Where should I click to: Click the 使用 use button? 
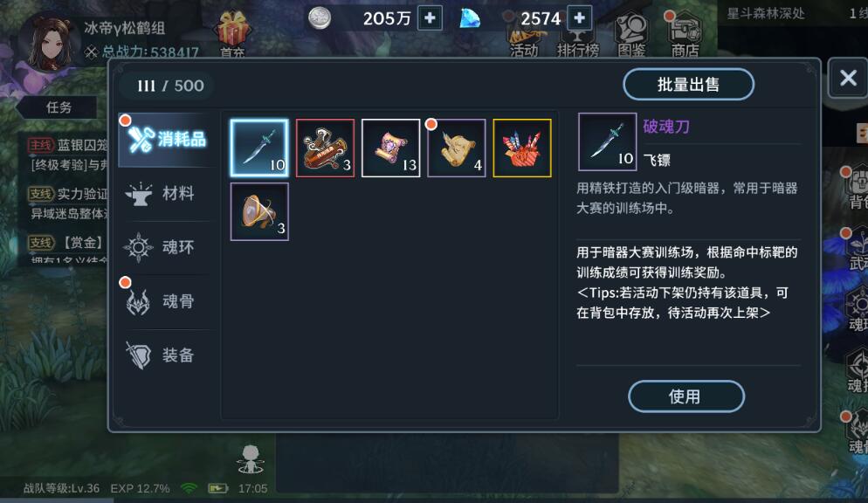coord(685,396)
